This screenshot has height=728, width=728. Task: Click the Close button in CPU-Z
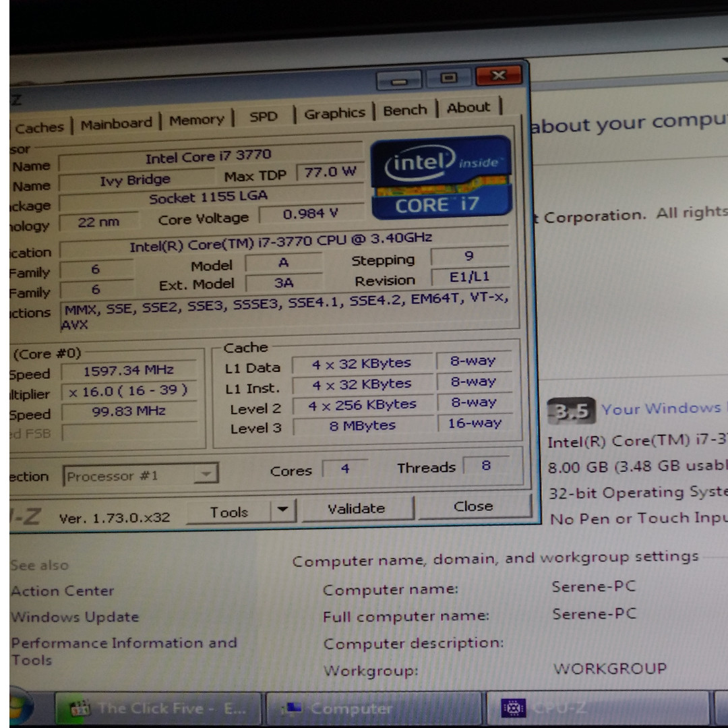[x=474, y=506]
